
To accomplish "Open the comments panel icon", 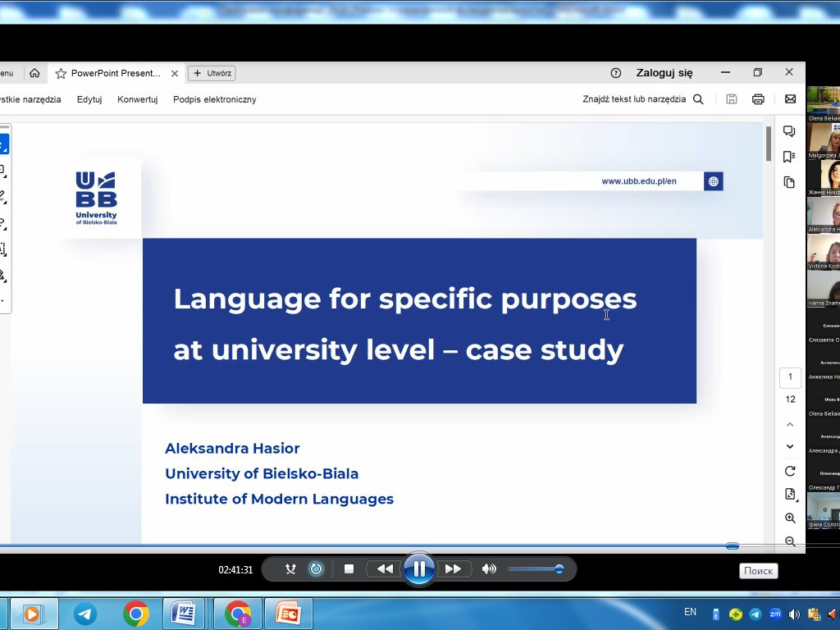I will tap(789, 131).
